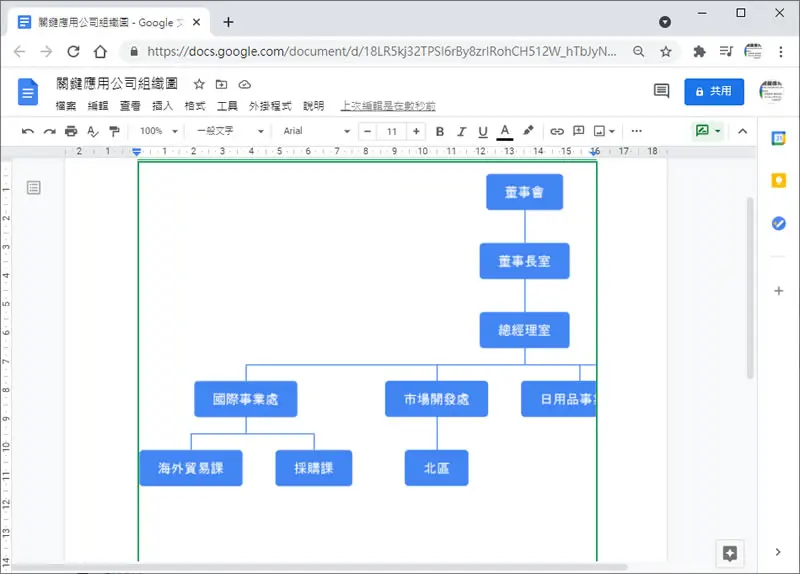Toggle italic formatting
This screenshot has height=574, width=800.
(461, 132)
